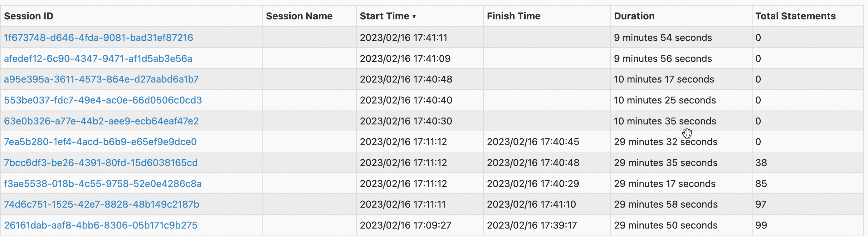Open session 74d6c751-1525-42e7-8828-48b149c2187b

point(101,204)
